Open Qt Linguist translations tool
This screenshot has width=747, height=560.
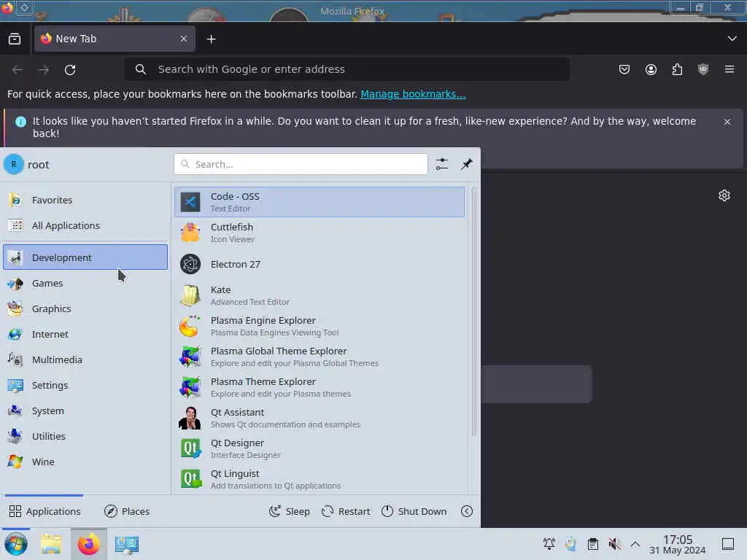point(320,479)
